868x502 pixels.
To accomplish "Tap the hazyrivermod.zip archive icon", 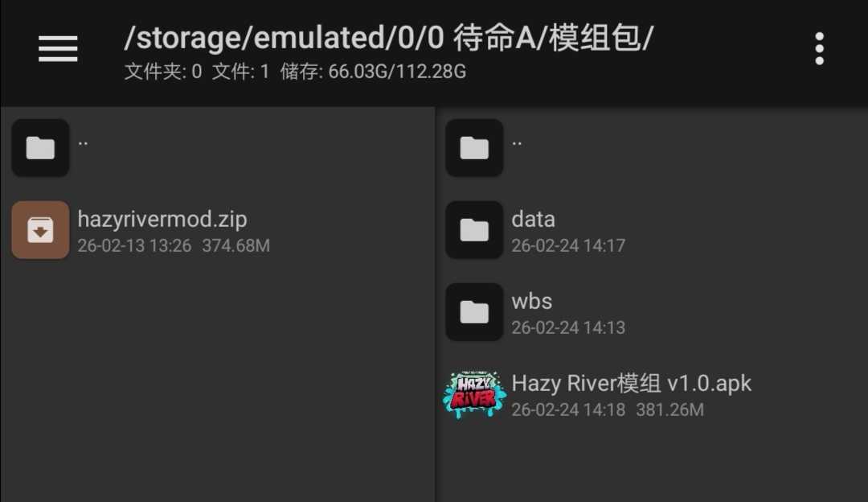I will click(x=40, y=230).
